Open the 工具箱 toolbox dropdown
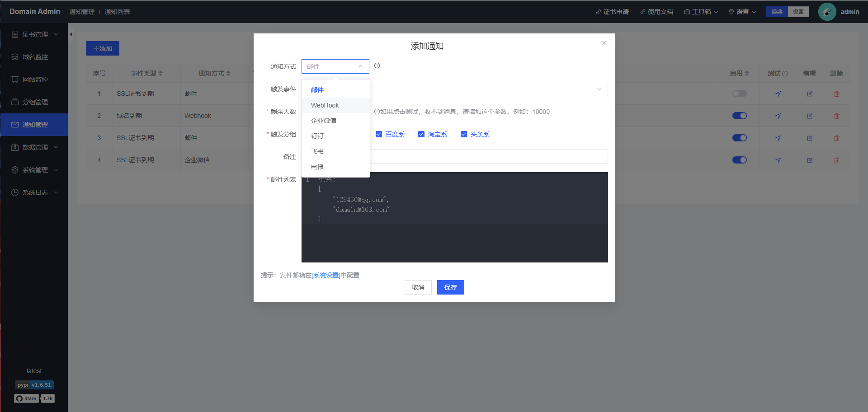This screenshot has width=868, height=412. 701,12
